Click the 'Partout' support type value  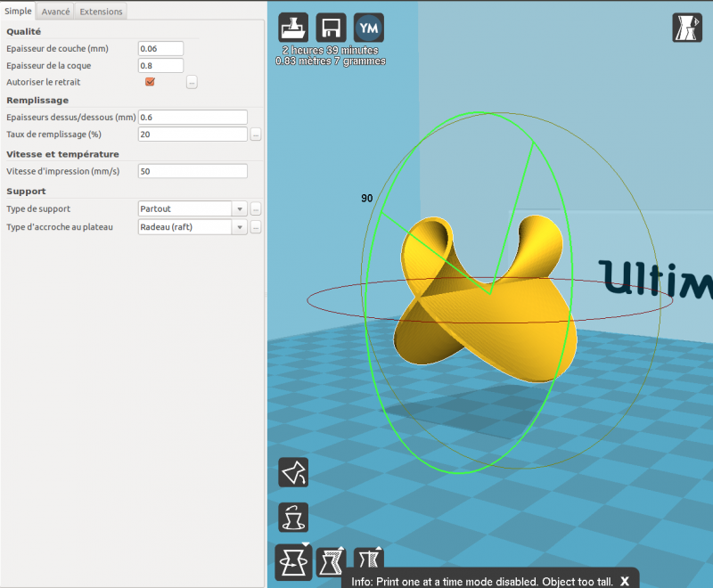(155, 209)
